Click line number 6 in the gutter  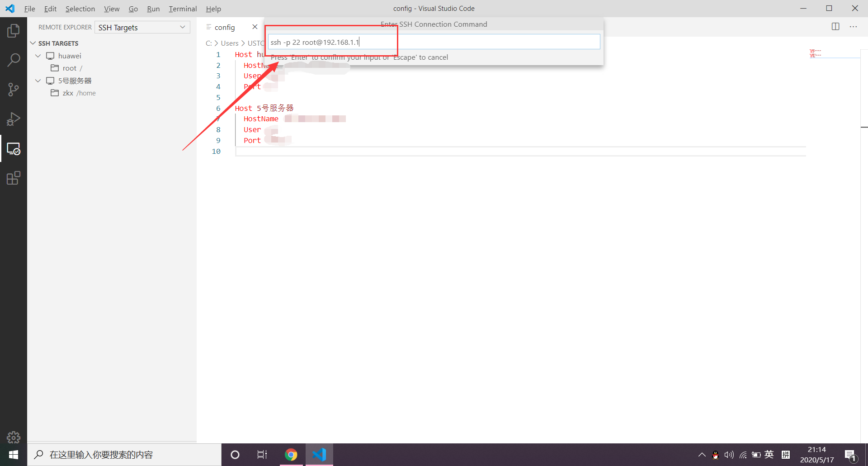click(218, 108)
